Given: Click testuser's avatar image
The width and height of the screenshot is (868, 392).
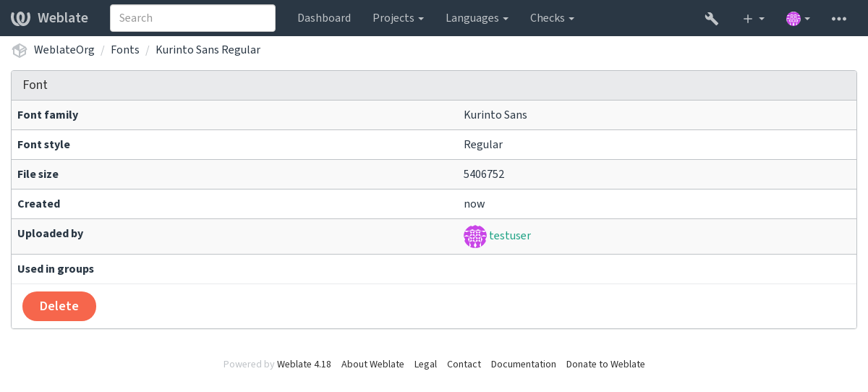Looking at the screenshot, I should (x=475, y=237).
